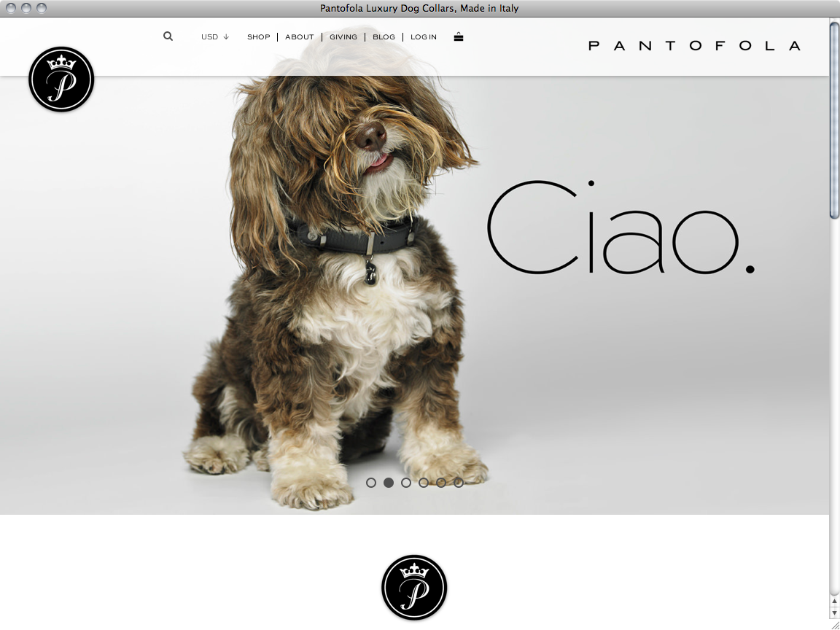Screen dimensions: 840x630
Task: Expand the USD currency dropdown
Action: (x=215, y=37)
